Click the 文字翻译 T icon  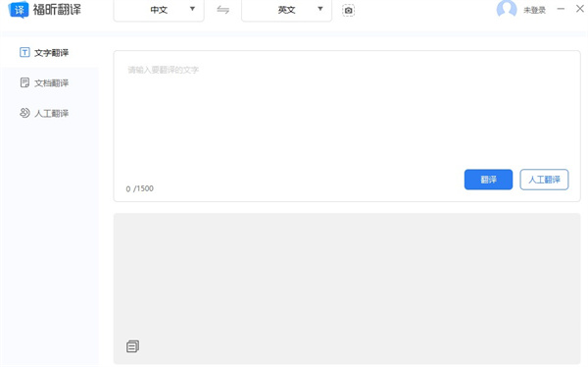(24, 52)
